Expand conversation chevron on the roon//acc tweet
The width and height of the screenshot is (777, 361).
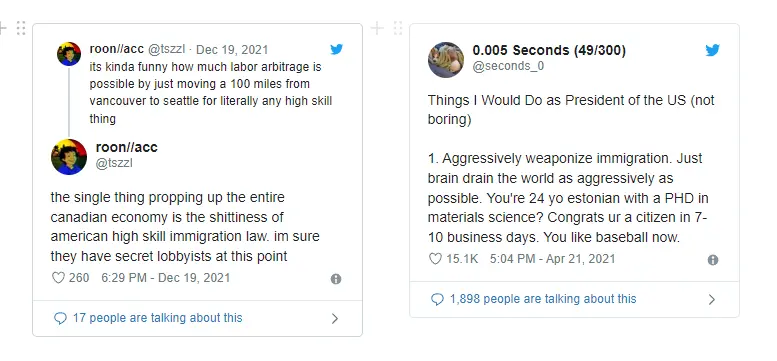tap(335, 318)
